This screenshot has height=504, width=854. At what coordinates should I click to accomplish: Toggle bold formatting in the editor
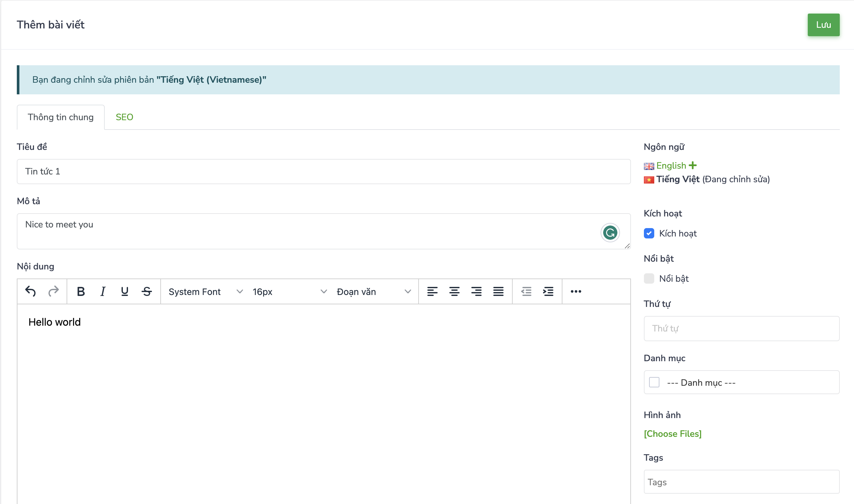pos(80,291)
